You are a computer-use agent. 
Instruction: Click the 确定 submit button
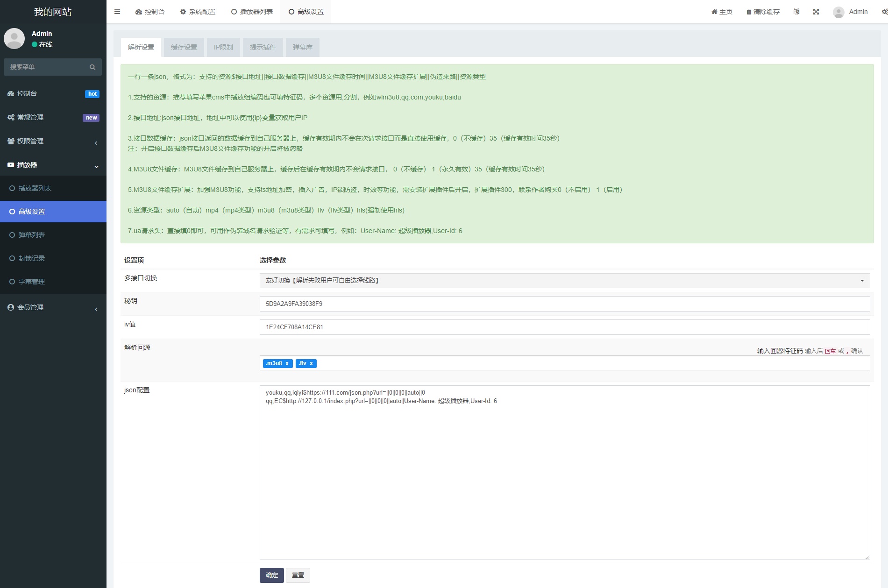271,575
